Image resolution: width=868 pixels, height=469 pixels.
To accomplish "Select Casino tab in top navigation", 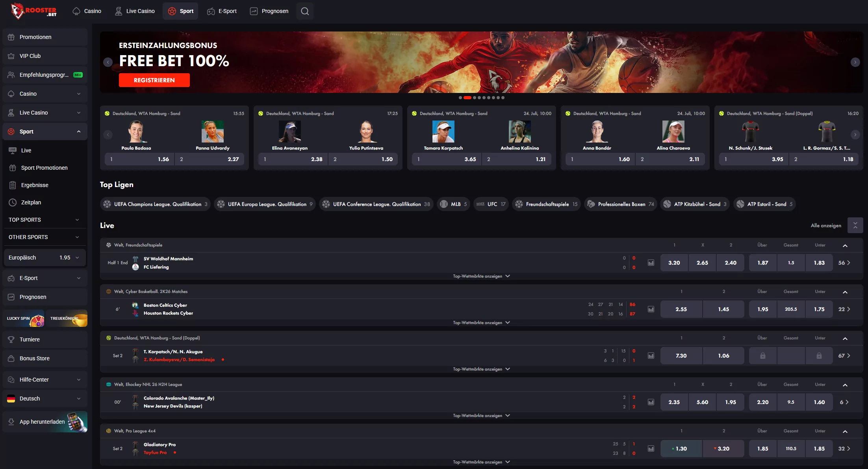I will click(87, 11).
